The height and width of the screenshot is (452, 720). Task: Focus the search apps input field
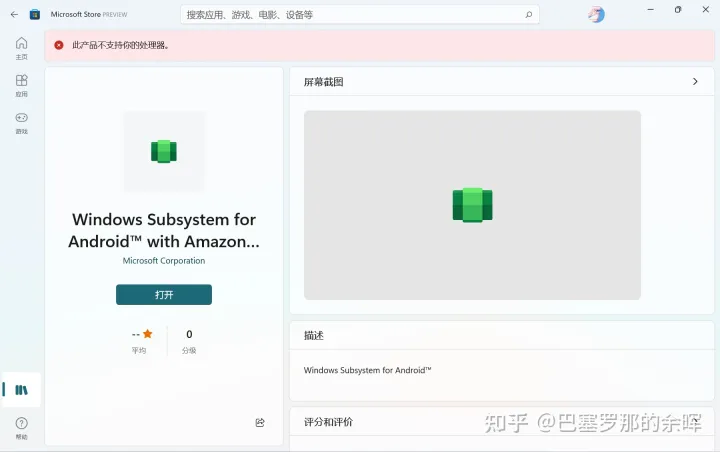360,15
